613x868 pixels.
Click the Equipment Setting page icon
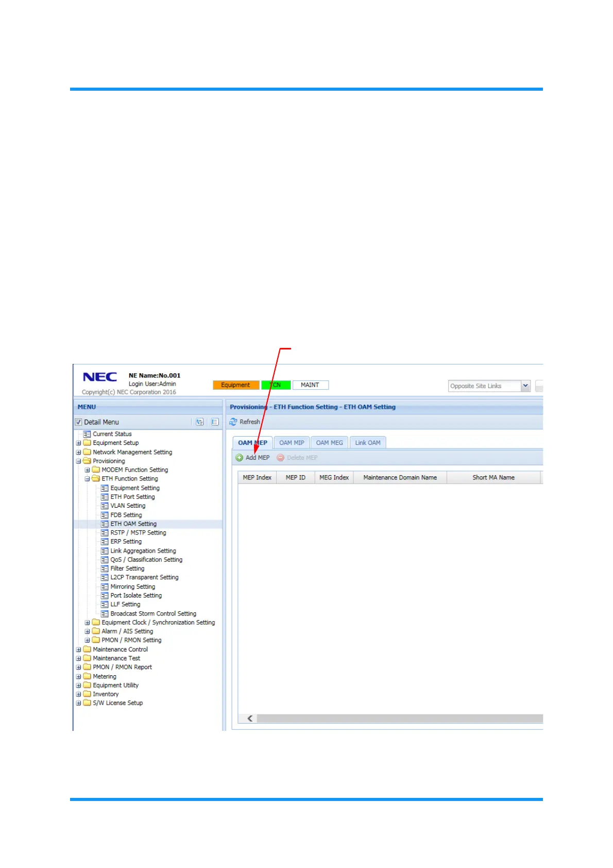105,488
